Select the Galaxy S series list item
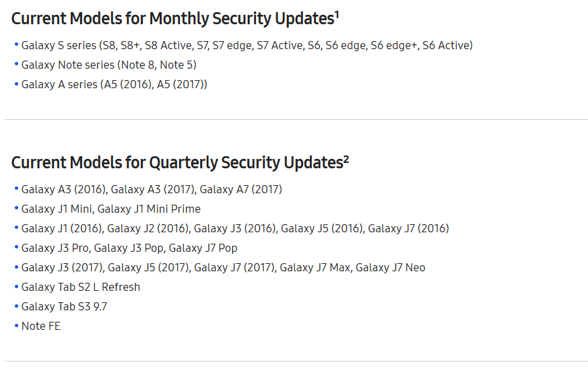This screenshot has height=377, width=588. point(247,45)
